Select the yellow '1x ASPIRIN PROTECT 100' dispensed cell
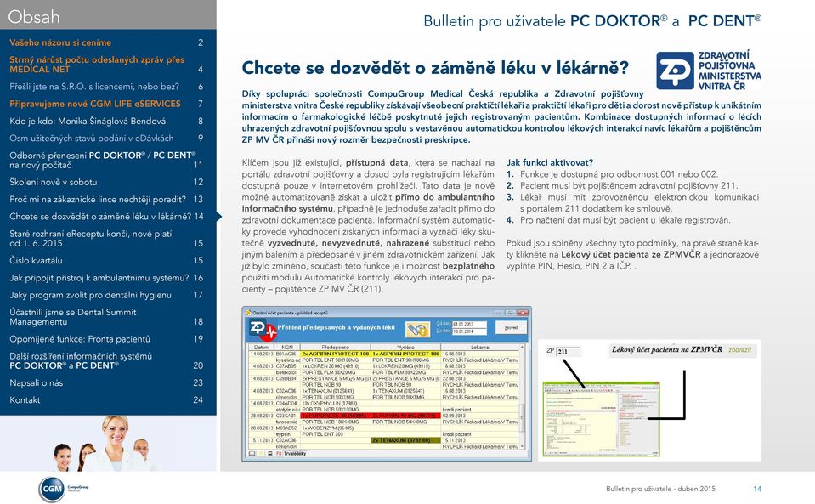815x504 pixels. [x=405, y=354]
